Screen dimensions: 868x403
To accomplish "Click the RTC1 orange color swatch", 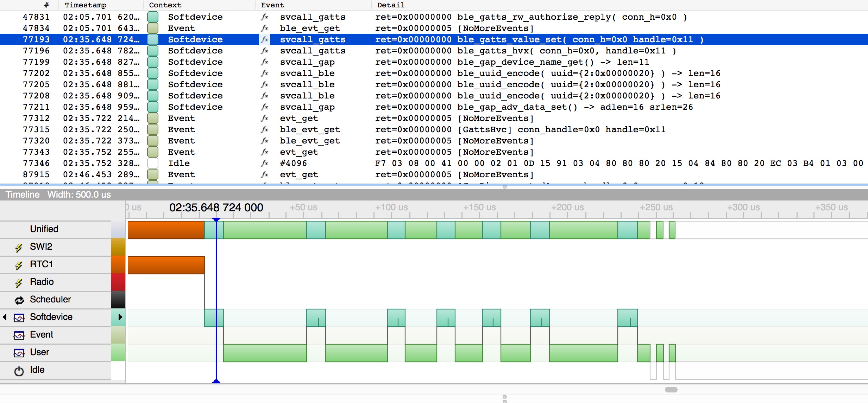I will tap(118, 265).
